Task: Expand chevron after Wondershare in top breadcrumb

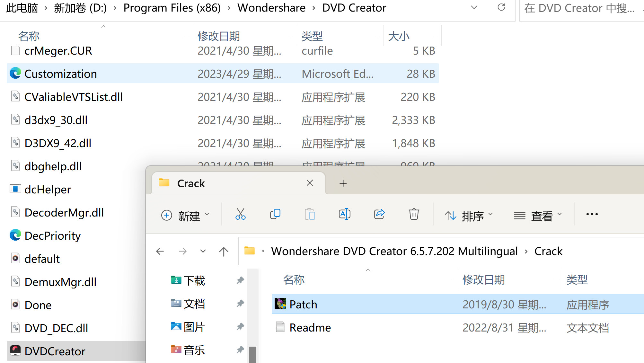Action: click(314, 8)
